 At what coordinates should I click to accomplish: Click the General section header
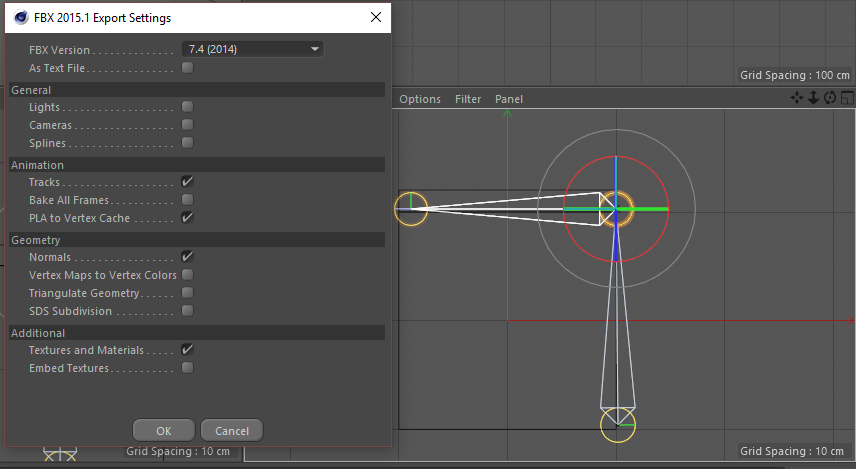(197, 90)
